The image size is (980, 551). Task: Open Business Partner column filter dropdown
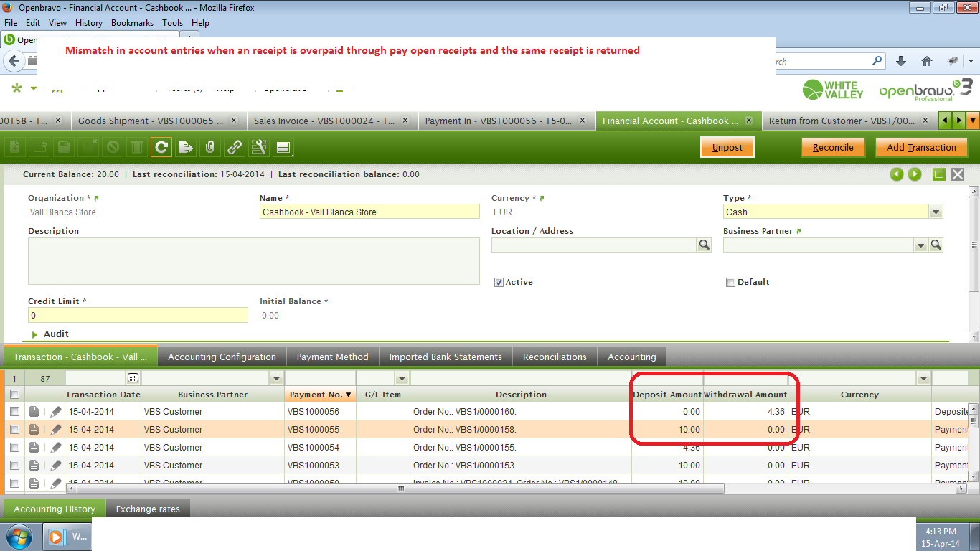pyautogui.click(x=276, y=378)
